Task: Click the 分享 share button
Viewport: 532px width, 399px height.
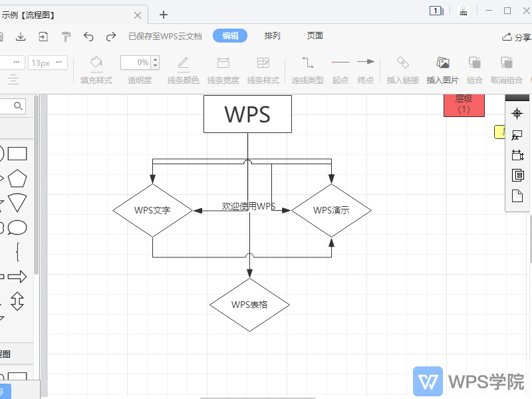Action: 517,37
